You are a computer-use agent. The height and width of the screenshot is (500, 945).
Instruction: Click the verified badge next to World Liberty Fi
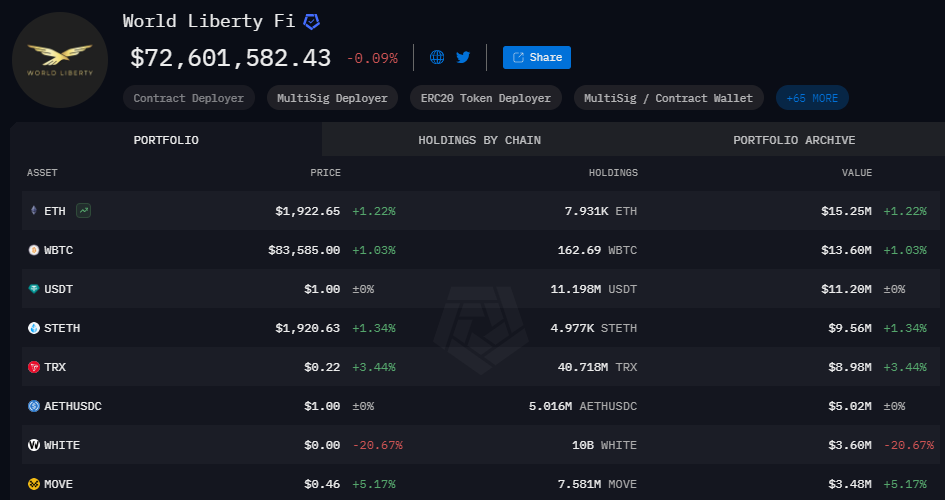[x=311, y=21]
